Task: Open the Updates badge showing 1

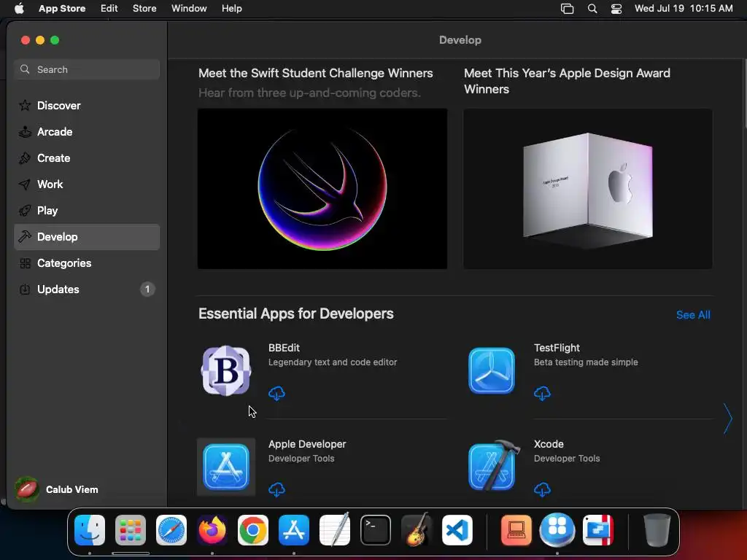Action: pyautogui.click(x=147, y=289)
